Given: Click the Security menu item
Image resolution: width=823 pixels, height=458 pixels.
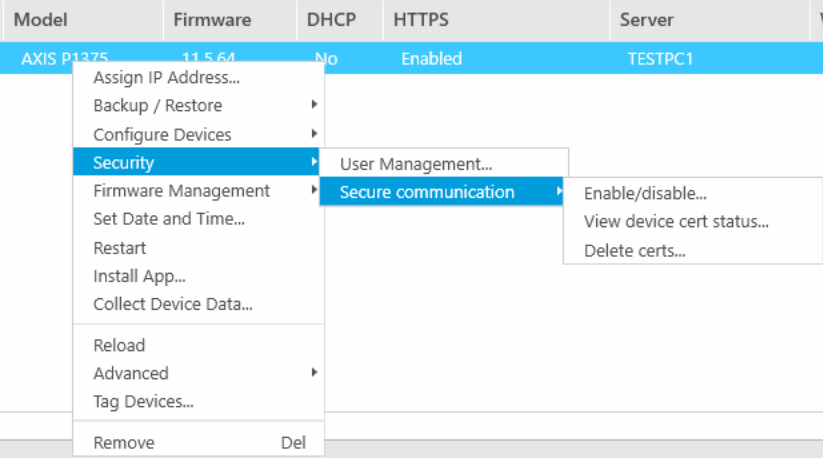Looking at the screenshot, I should coord(124,162).
